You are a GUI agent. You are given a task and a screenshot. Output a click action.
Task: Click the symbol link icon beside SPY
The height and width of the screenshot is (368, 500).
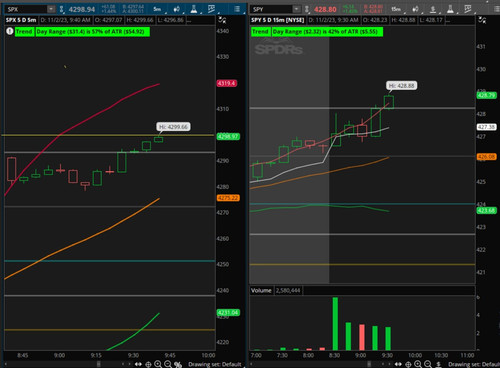[307, 9]
